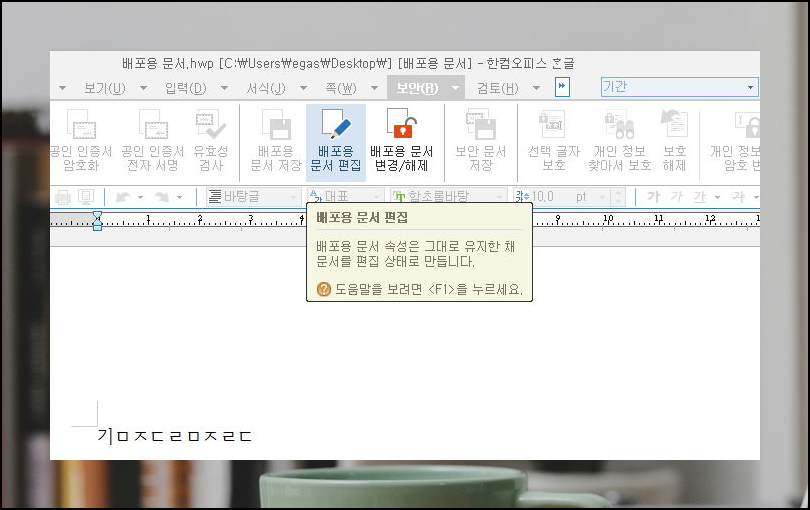This screenshot has height=510, width=810.
Task: Toggle italic 가 formatting button
Action: click(x=676, y=197)
